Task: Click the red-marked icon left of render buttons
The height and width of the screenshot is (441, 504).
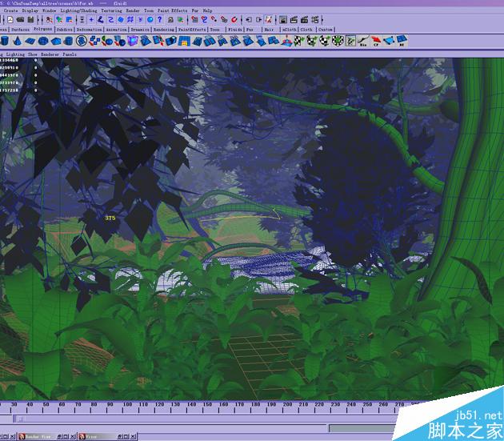Action: tap(268, 20)
